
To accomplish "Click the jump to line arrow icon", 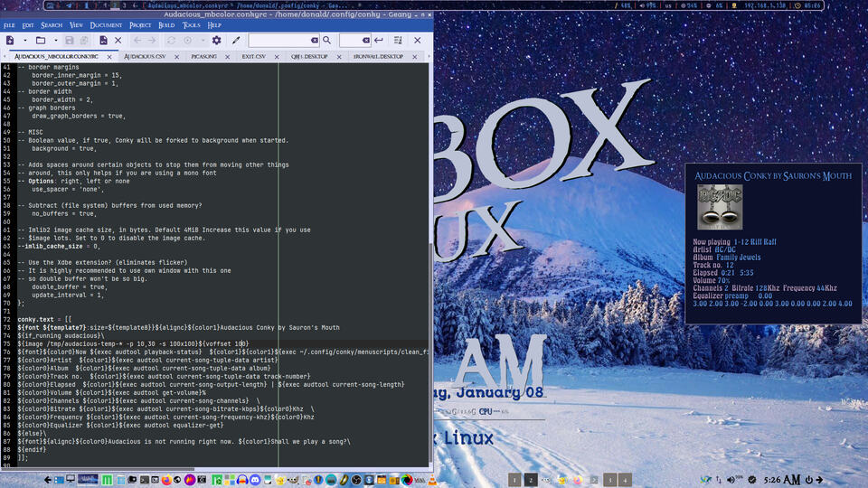I will tap(378, 41).
